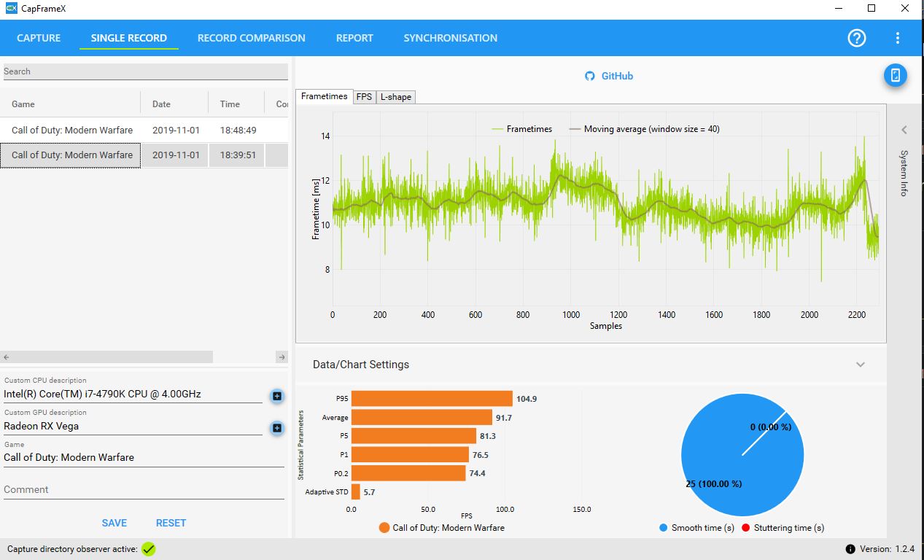The height and width of the screenshot is (560, 924).
Task: Click the P0.2 bar in statistics chart
Action: [408, 473]
